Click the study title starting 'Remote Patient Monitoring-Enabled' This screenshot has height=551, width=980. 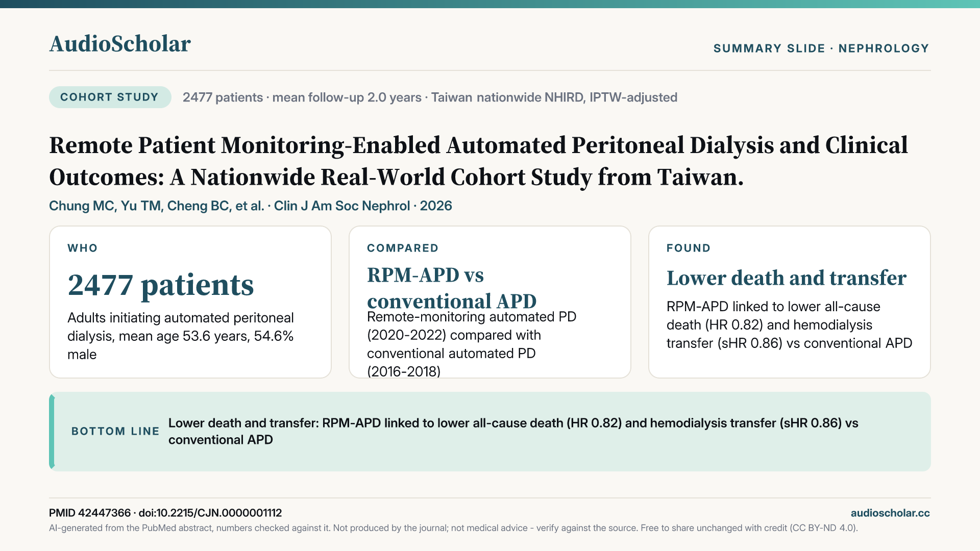478,161
